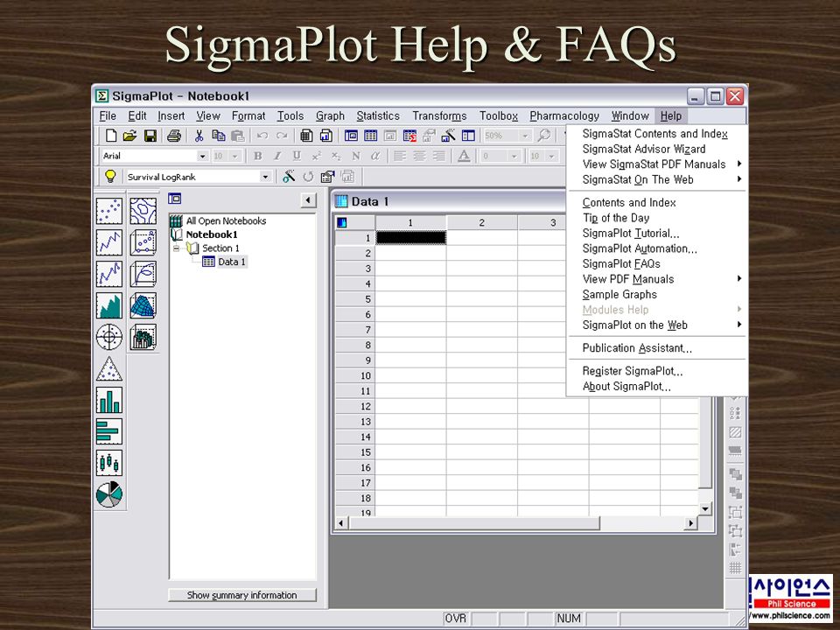Click the horizontal scrollbar of Data 1
The width and height of the screenshot is (840, 630).
474,523
